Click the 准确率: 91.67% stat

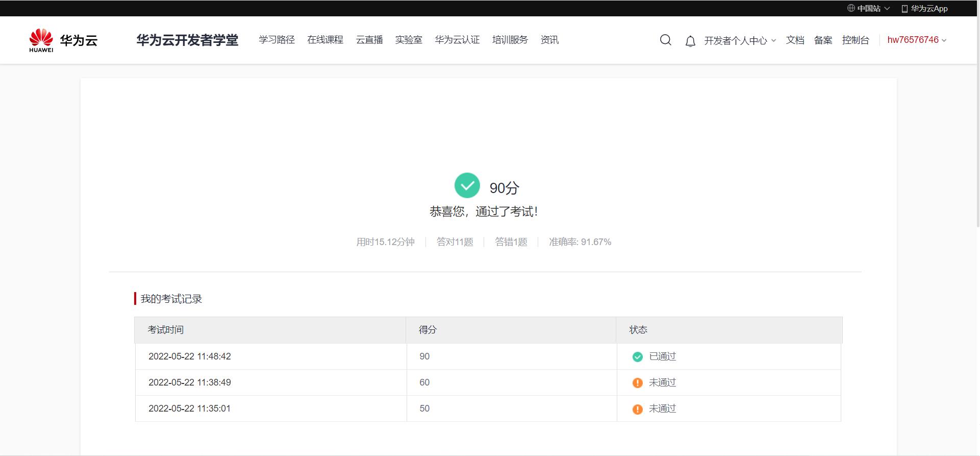[580, 242]
